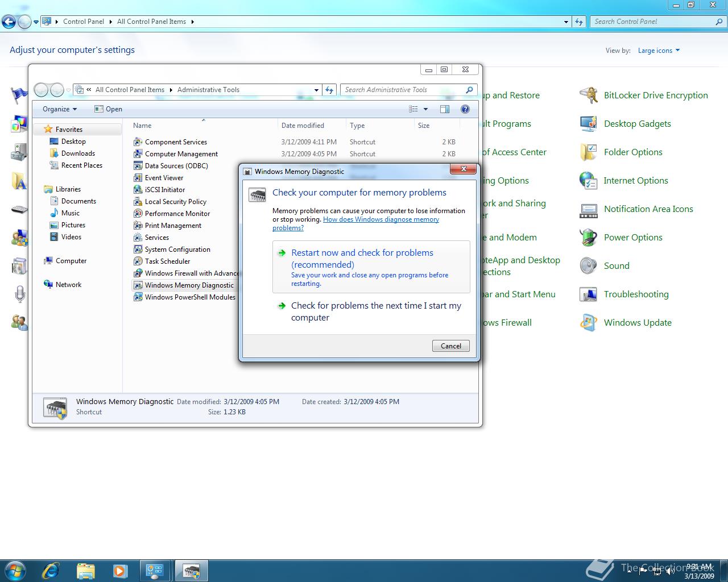Open BitLocker Drive Encryption icon

click(x=589, y=95)
